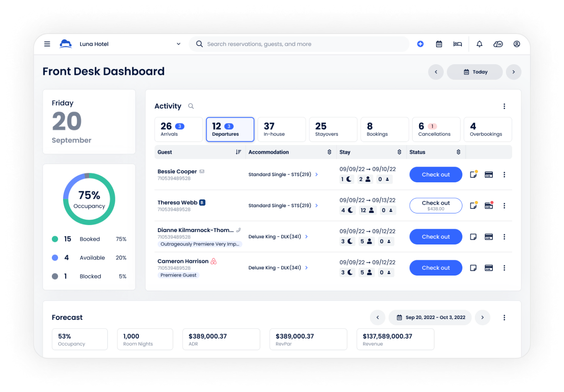Expand the Luna Hotel selector dropdown
The image size is (564, 392).
click(x=178, y=44)
